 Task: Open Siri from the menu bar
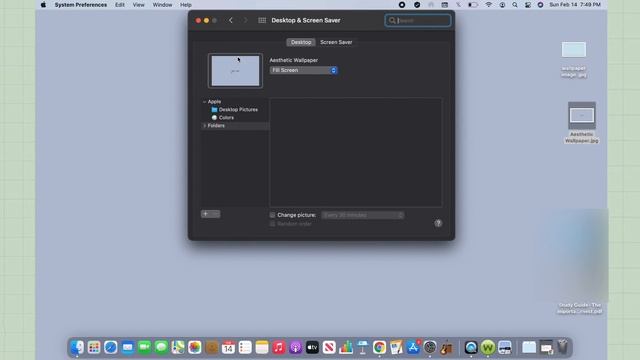pos(540,5)
